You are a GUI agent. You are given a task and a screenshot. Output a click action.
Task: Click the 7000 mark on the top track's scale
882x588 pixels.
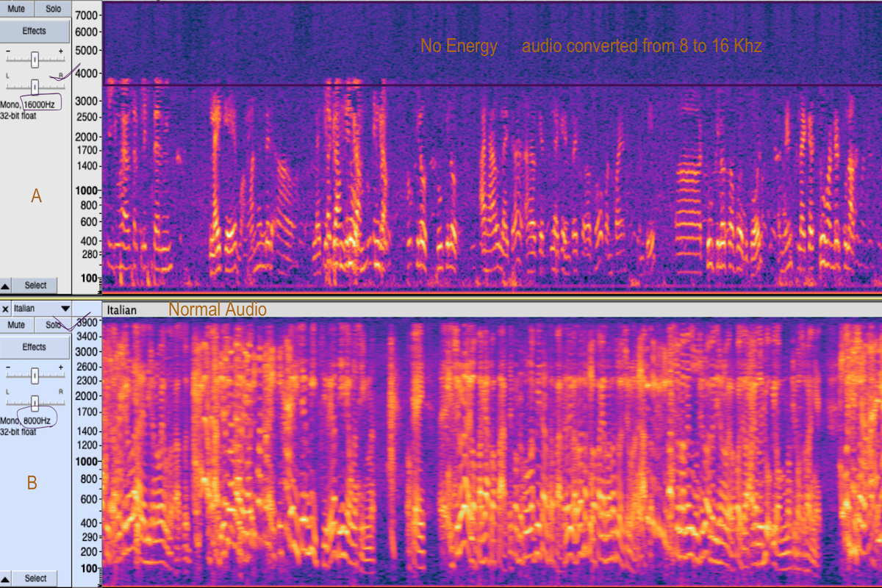point(87,15)
